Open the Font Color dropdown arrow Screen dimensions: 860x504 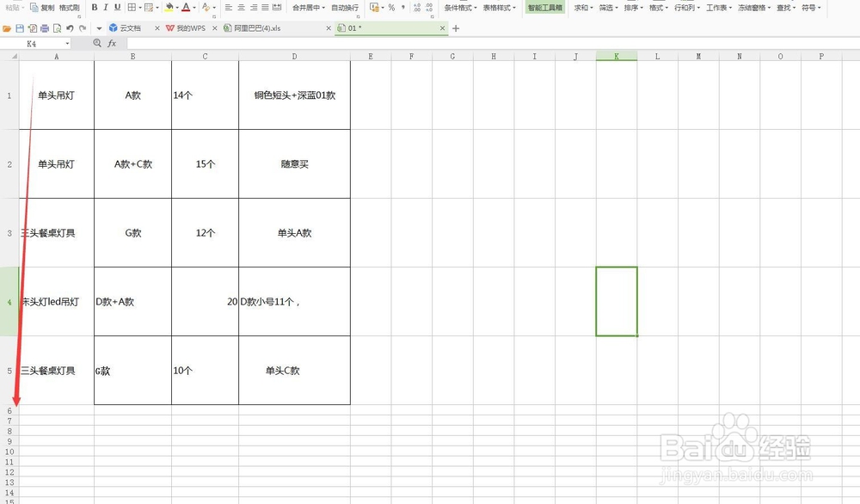click(x=194, y=8)
